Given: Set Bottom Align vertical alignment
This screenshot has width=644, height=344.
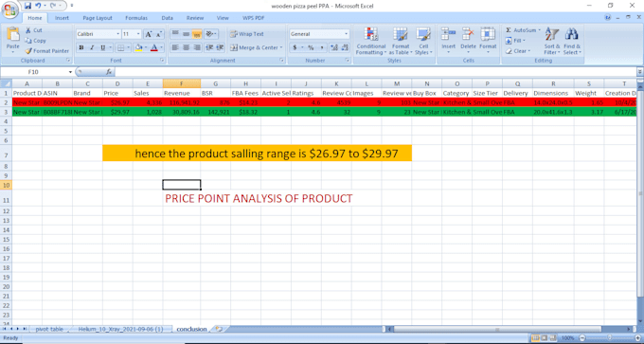Looking at the screenshot, I should point(197,34).
